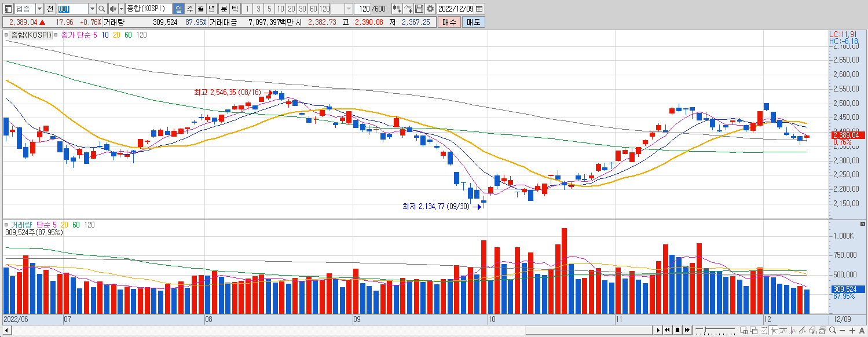The image size is (868, 337).
Task: Switch to 틱 tick period
Action: 234,9
